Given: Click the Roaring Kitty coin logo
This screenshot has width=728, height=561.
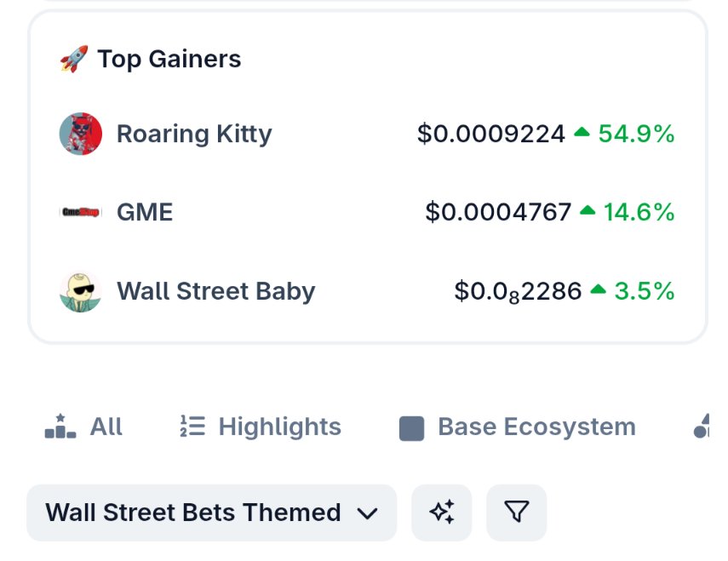Looking at the screenshot, I should pos(81,134).
